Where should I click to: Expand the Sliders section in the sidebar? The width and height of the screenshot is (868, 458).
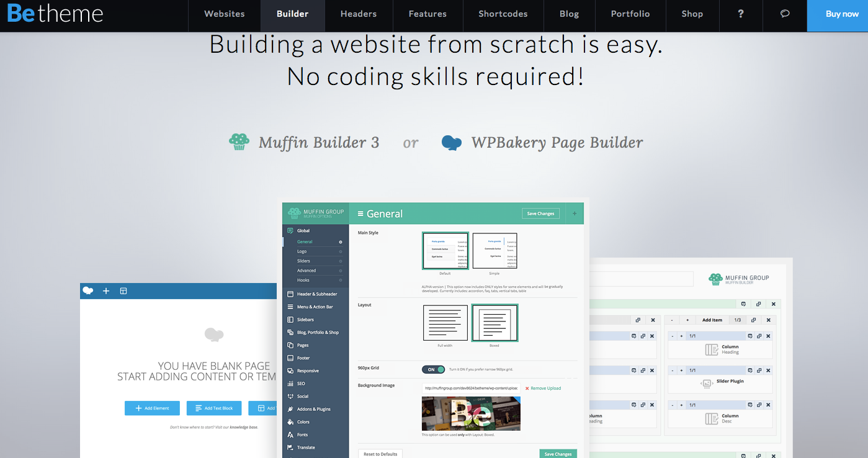coord(303,261)
